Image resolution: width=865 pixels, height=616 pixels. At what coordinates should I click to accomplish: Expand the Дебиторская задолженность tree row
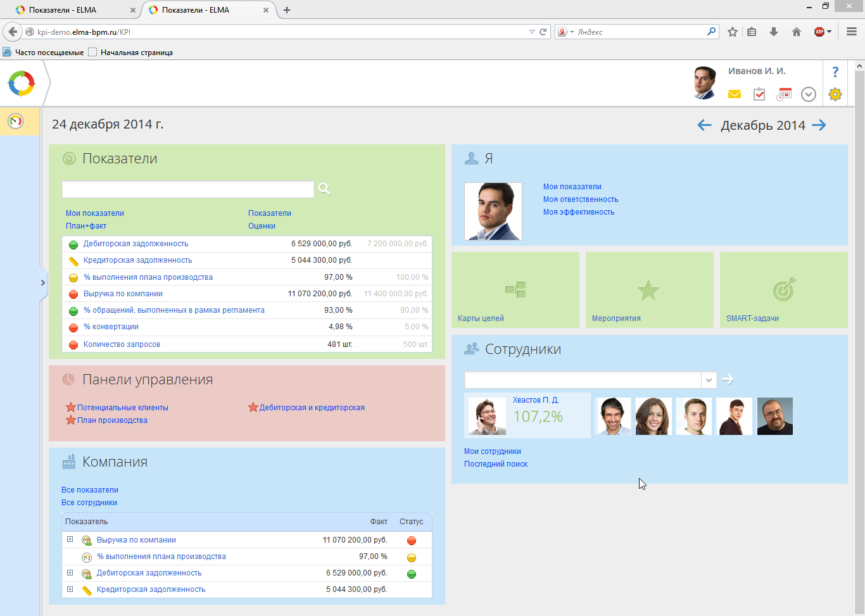pyautogui.click(x=70, y=572)
